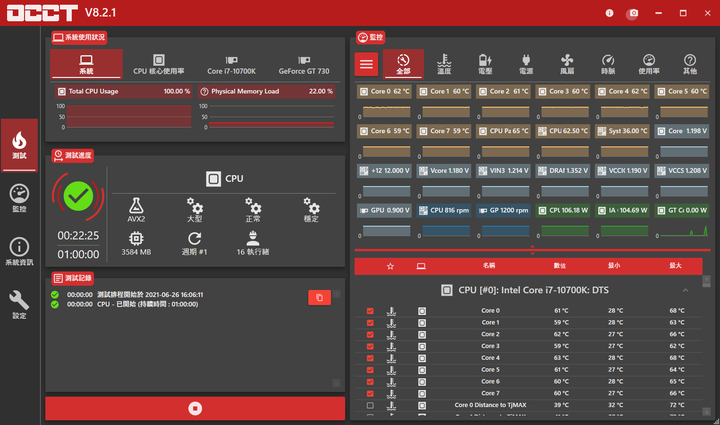
Task: Uncheck the Core 1 checkbox
Action: tap(370, 323)
